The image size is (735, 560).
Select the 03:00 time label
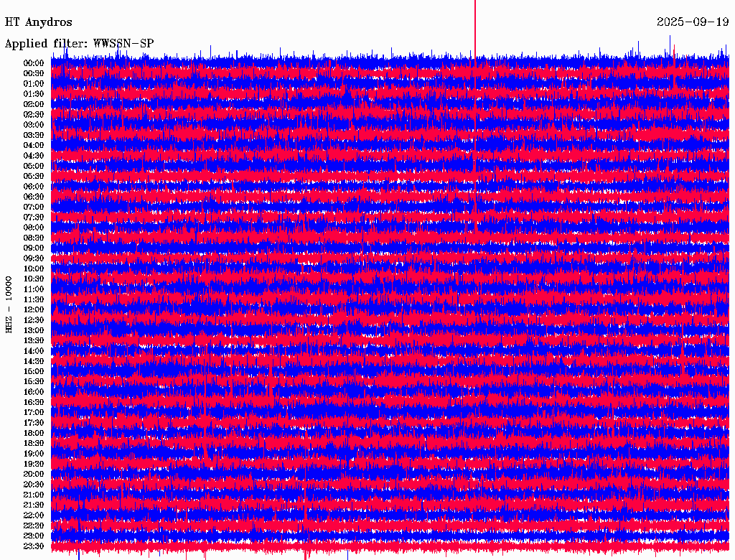(34, 125)
